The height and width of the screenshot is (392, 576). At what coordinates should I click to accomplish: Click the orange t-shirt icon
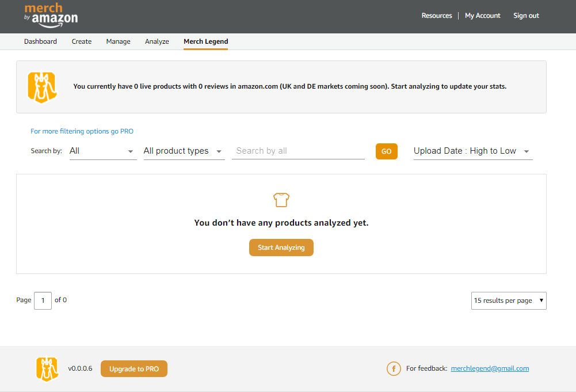[281, 200]
